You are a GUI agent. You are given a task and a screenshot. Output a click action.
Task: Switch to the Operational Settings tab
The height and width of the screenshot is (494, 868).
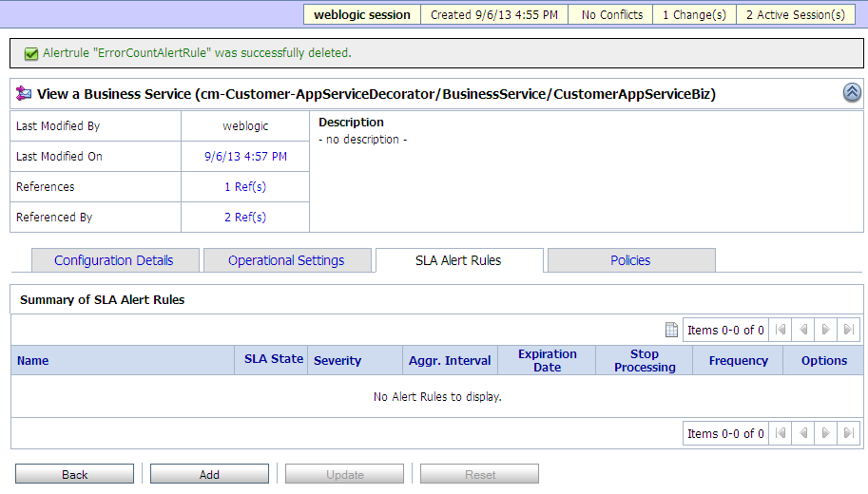287,260
